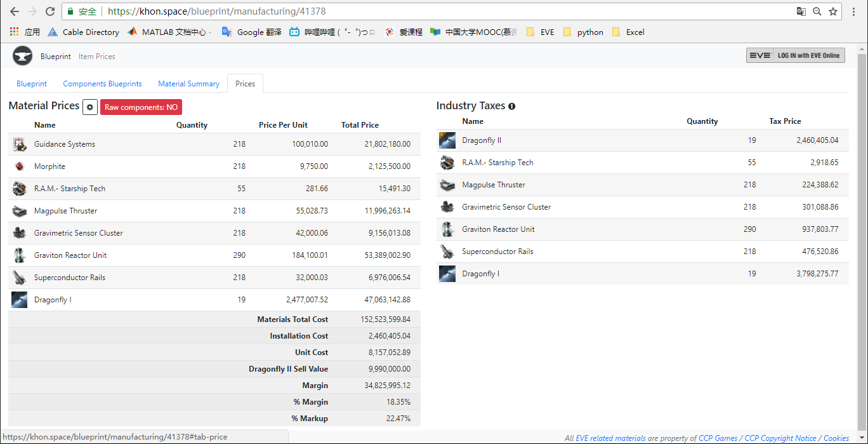The width and height of the screenshot is (868, 444).
Task: Click the Morphite item icon
Action: point(19,166)
